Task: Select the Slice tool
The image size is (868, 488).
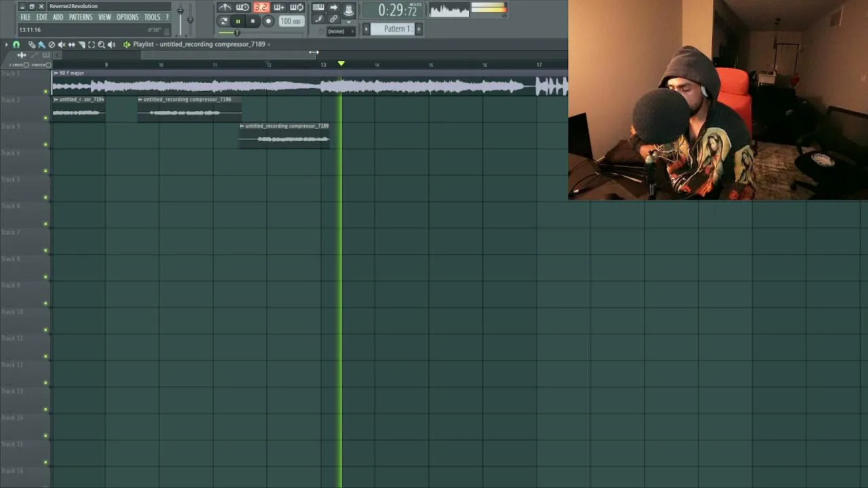Action: (81, 45)
